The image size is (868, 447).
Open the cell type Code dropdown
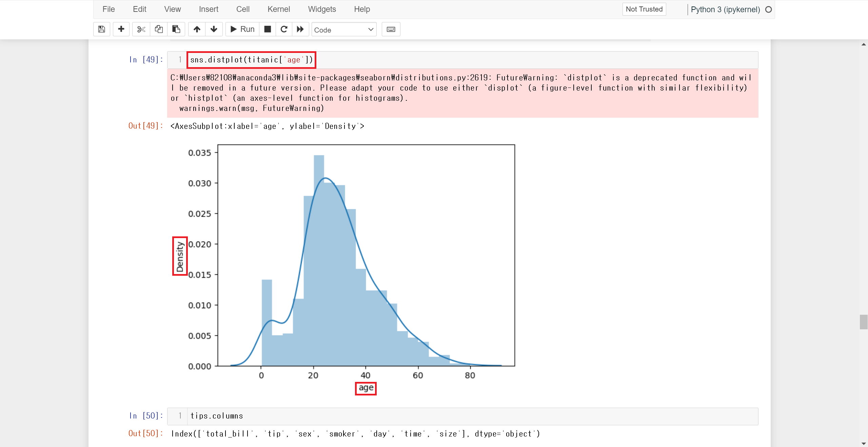pyautogui.click(x=344, y=30)
